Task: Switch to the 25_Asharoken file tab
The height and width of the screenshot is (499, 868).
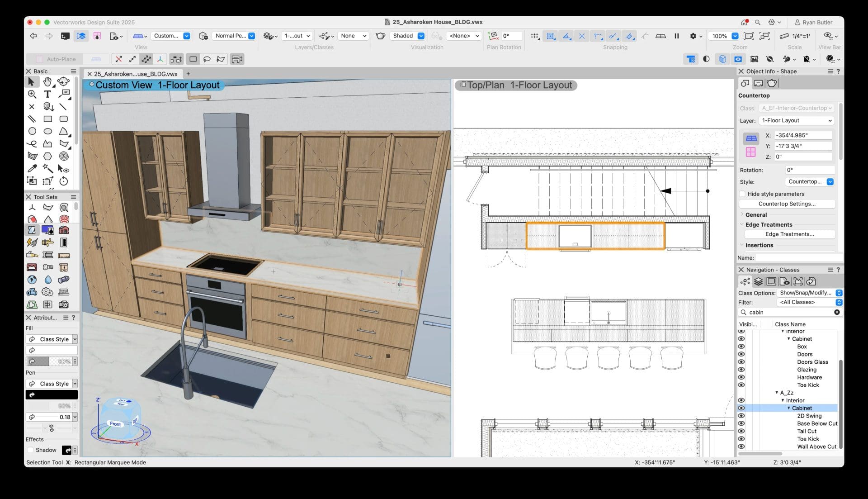Action: click(136, 74)
